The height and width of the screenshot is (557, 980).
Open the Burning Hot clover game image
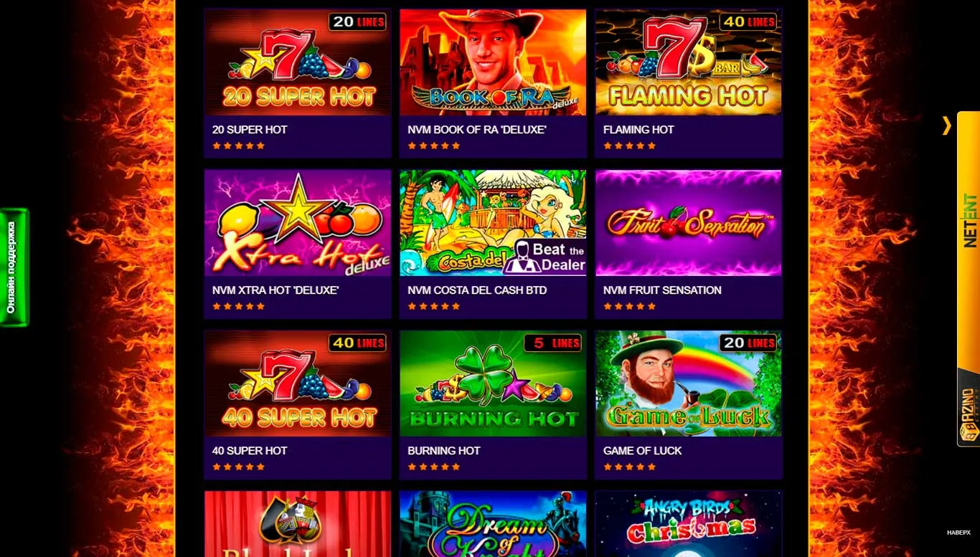click(x=493, y=384)
